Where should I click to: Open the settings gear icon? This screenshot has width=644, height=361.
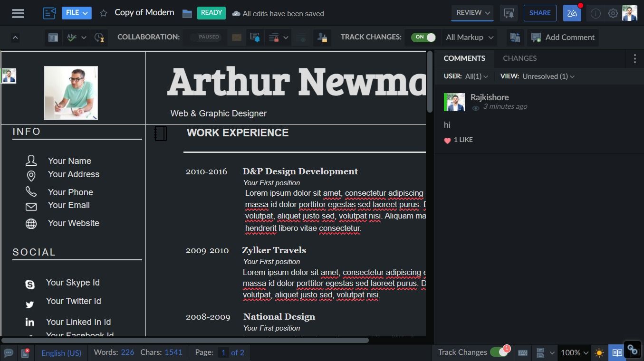tap(613, 14)
